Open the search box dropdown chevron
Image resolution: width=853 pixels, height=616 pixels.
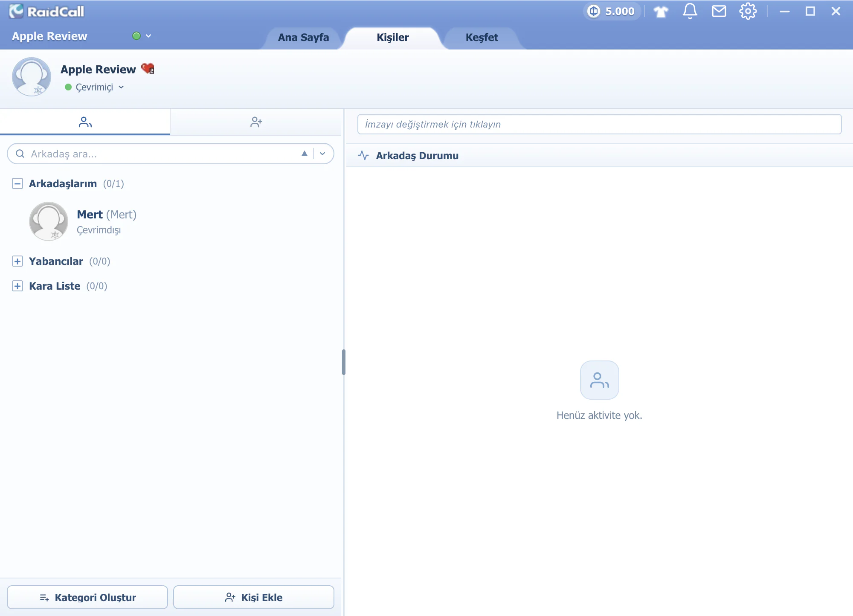tap(322, 154)
